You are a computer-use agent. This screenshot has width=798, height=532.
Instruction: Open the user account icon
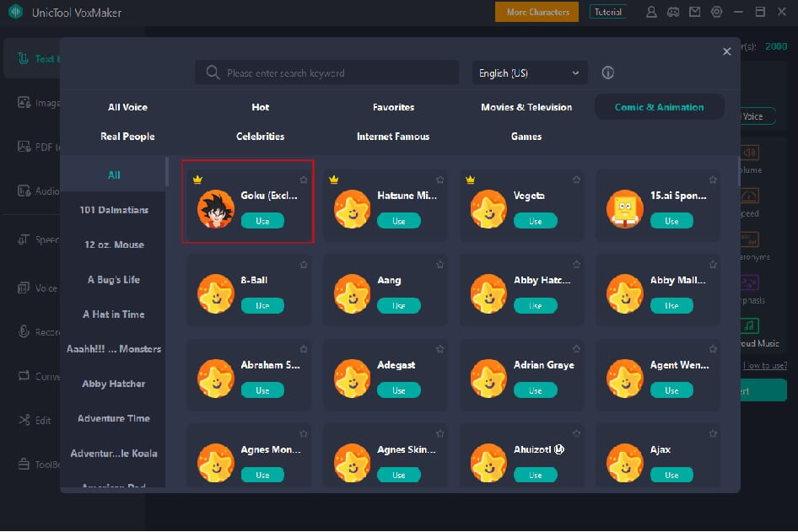651,12
